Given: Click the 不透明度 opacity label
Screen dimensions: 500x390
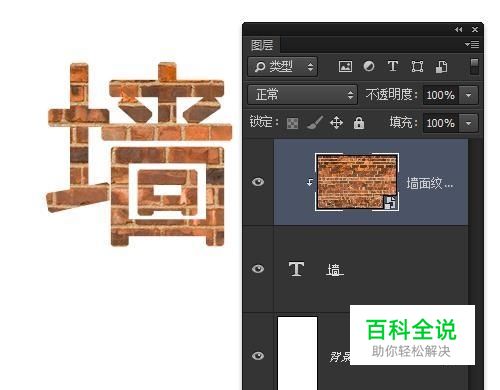Looking at the screenshot, I should [x=391, y=95].
